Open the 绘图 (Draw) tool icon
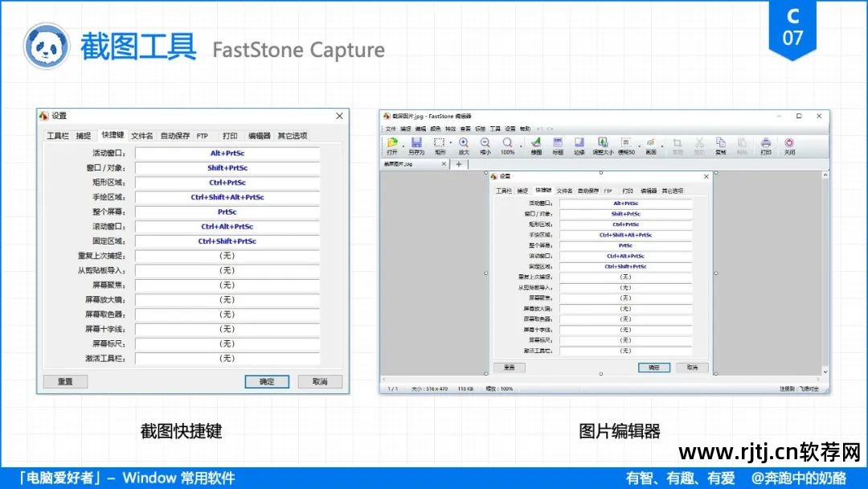The height and width of the screenshot is (489, 868). [536, 143]
